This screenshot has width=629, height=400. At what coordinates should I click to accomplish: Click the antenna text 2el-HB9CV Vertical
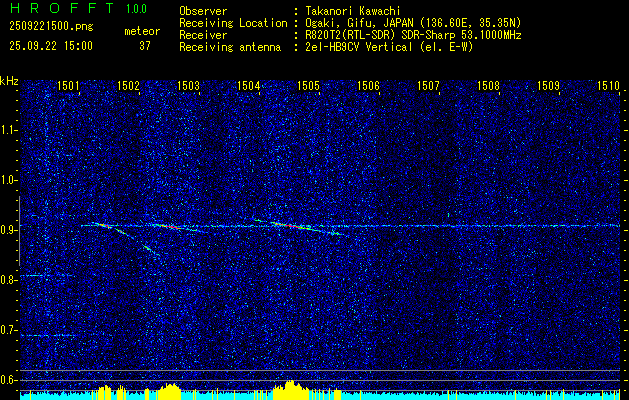point(359,47)
